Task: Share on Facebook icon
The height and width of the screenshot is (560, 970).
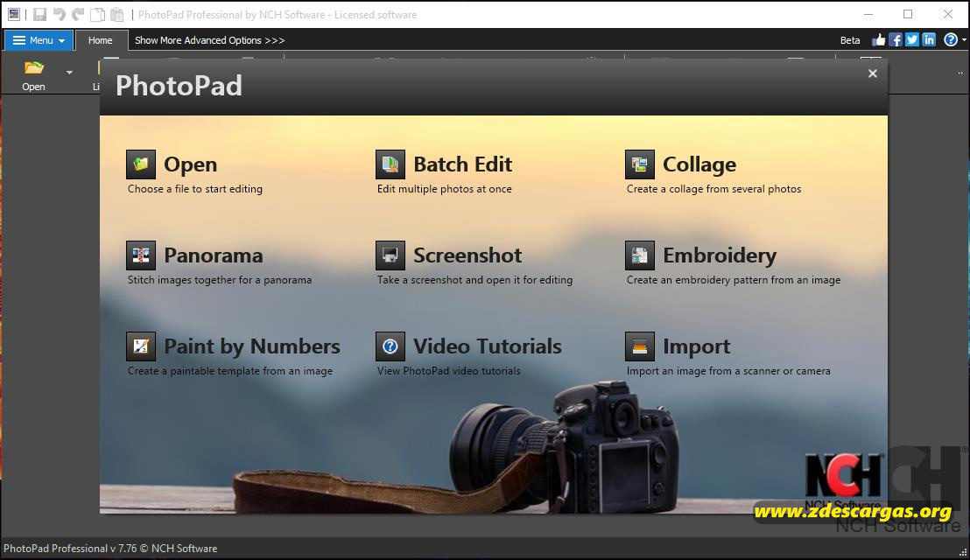Action: [895, 40]
